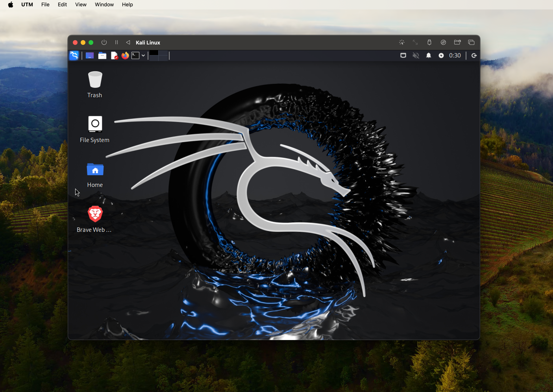Viewport: 553px width, 392px height.
Task: Open the notifications bell panel plugin
Action: click(428, 55)
